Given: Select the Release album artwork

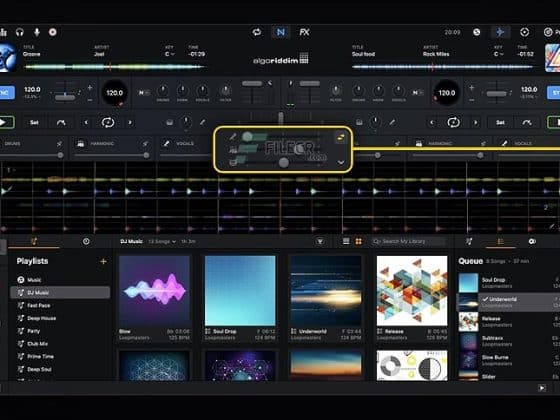Looking at the screenshot, I should (x=412, y=291).
